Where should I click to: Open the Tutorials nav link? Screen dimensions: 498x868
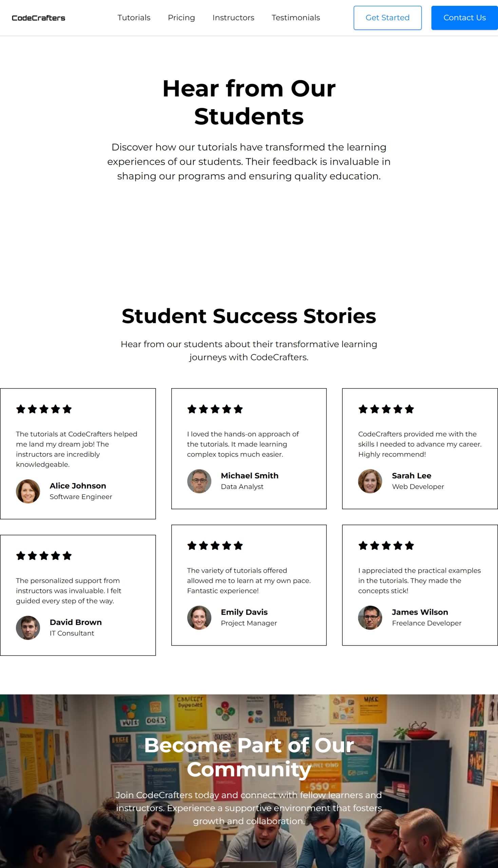(134, 18)
